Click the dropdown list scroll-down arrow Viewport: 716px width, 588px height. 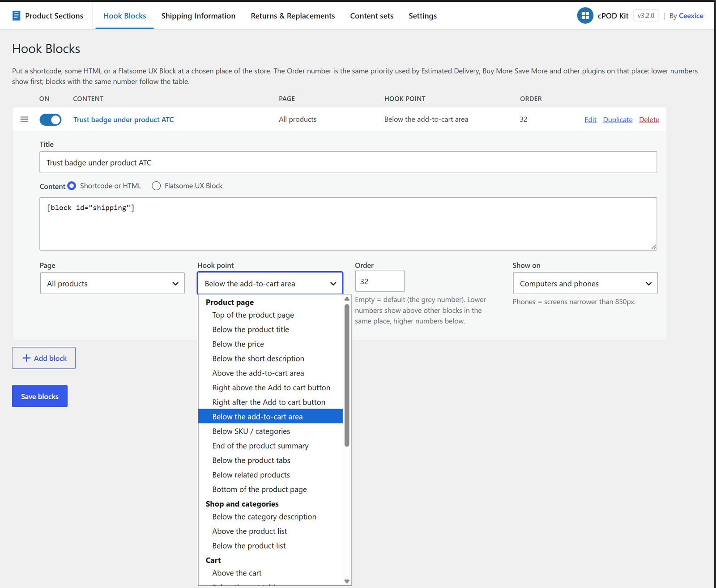(x=347, y=581)
